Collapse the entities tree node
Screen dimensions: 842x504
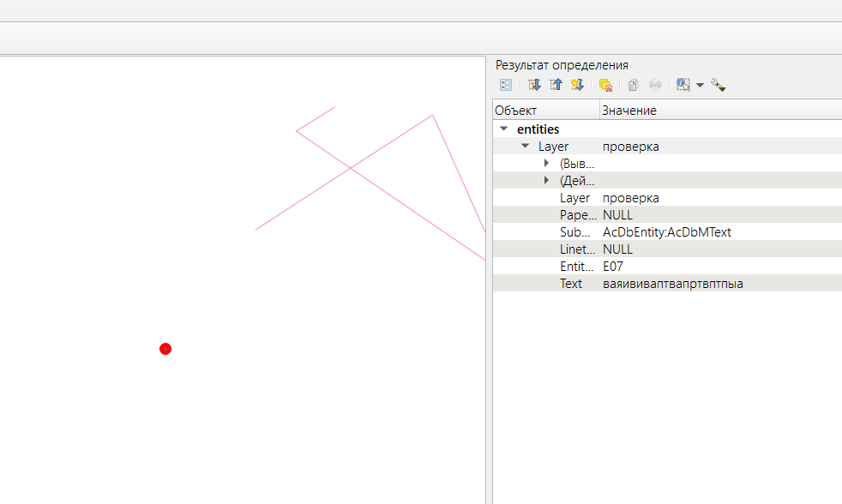pos(503,129)
